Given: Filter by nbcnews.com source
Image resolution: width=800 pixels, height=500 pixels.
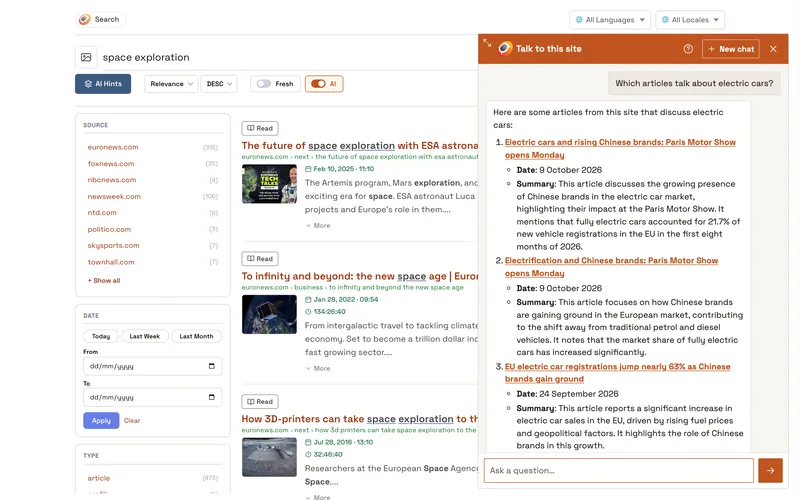Looking at the screenshot, I should (x=112, y=180).
